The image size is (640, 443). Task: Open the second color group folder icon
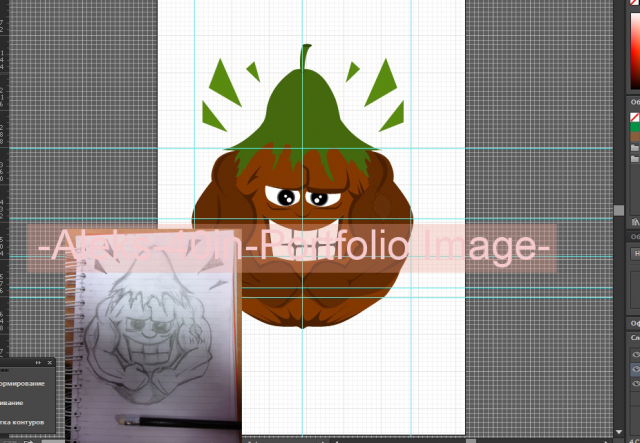tap(635, 159)
